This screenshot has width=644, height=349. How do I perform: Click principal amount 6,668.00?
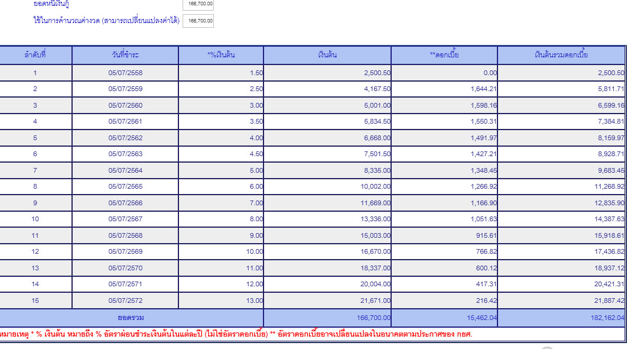coord(377,138)
